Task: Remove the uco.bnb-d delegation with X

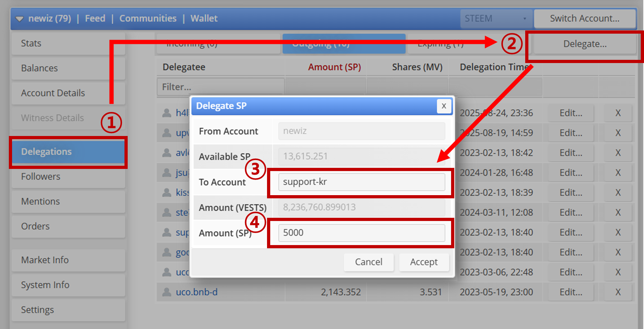Action: [618, 292]
